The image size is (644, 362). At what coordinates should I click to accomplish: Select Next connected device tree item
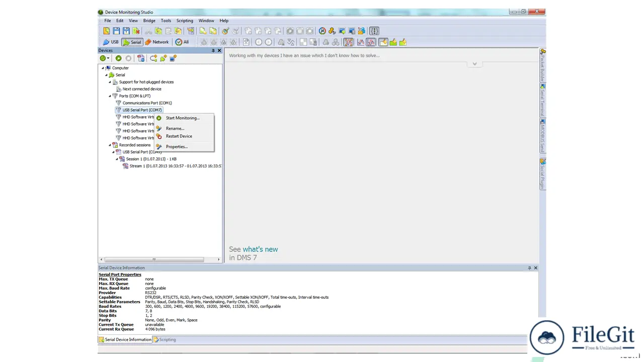click(142, 89)
